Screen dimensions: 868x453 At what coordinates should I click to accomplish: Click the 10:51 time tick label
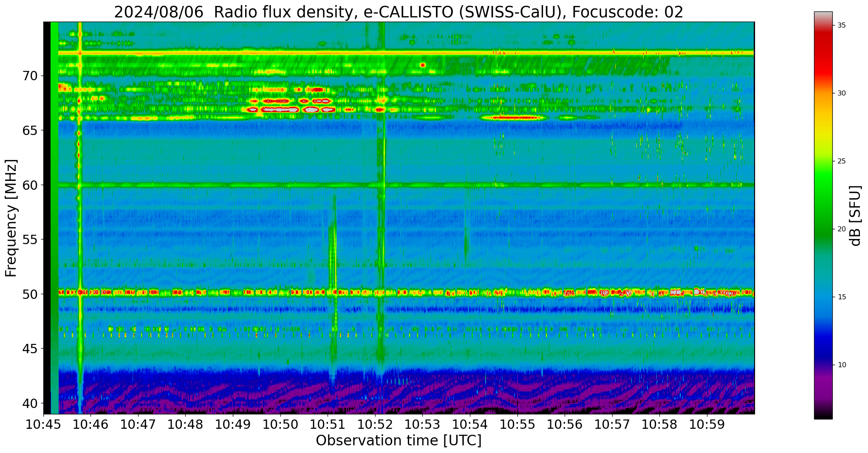pos(328,424)
